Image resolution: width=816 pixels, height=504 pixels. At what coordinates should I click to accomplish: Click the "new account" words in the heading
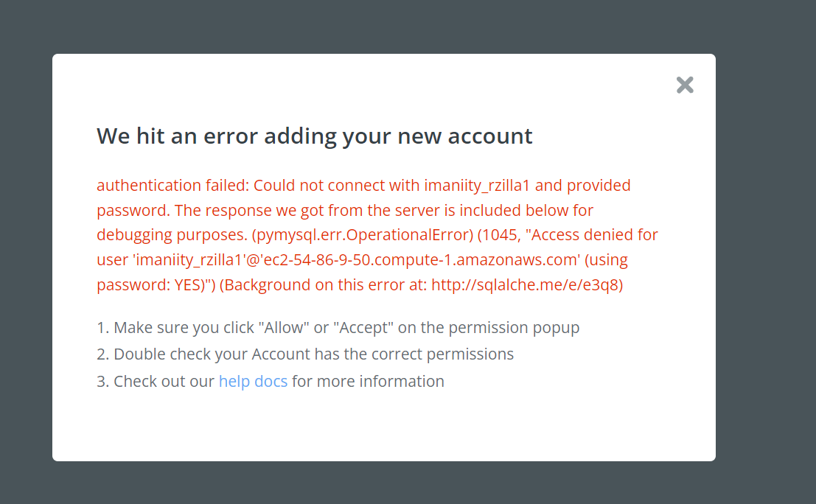click(464, 137)
